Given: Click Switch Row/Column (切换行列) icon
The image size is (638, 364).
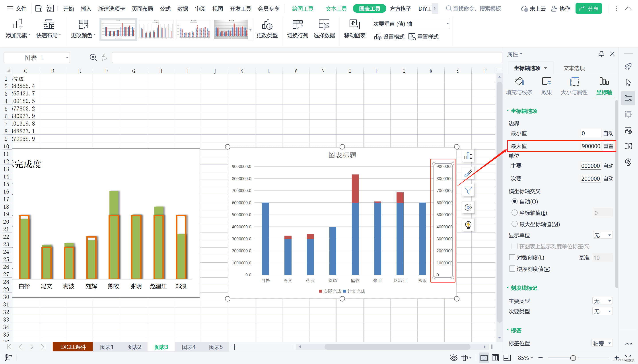Looking at the screenshot, I should click(297, 24).
